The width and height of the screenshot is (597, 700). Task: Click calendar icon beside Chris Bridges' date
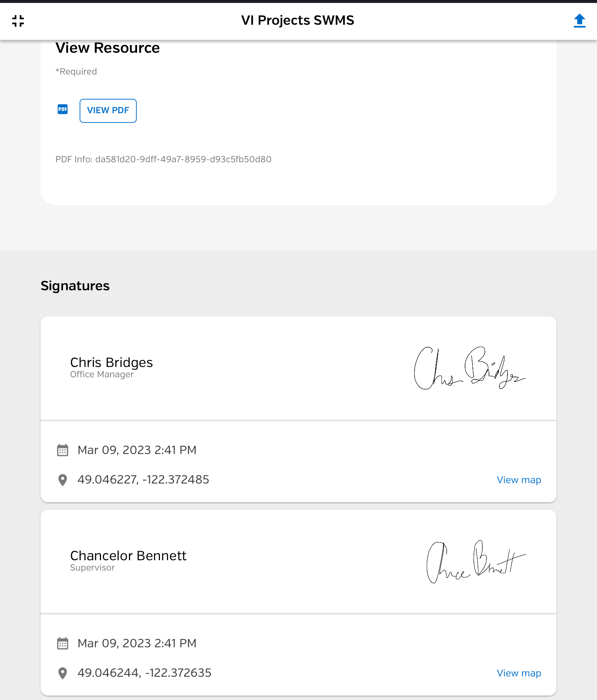click(63, 450)
